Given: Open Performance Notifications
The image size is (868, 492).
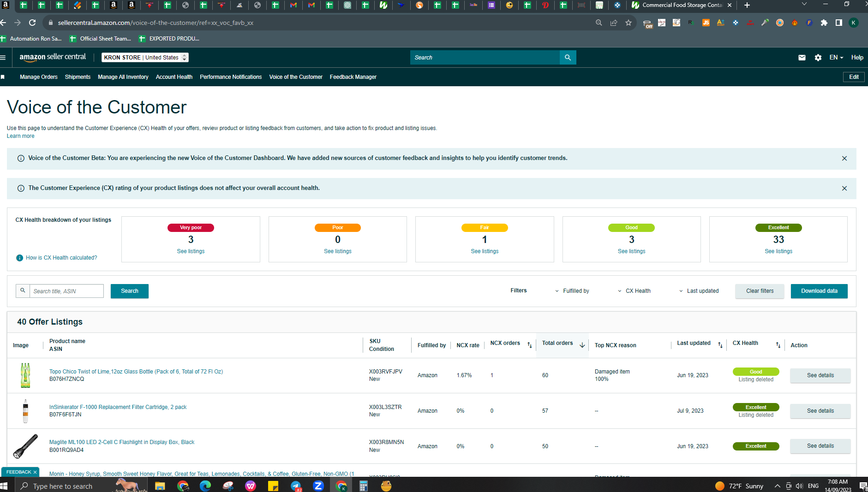Looking at the screenshot, I should coord(231,77).
